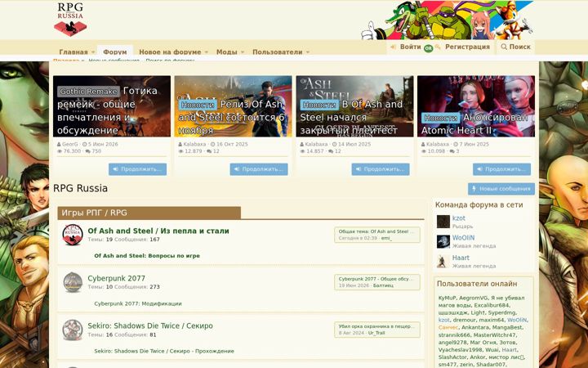Click online user KyMuP
Screen dimensions: 588x368
click(x=447, y=298)
